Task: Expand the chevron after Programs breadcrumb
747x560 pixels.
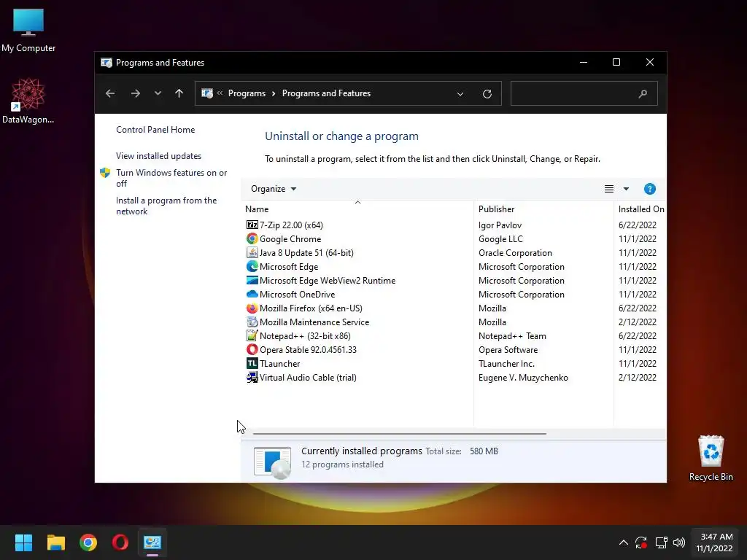Action: click(x=274, y=93)
